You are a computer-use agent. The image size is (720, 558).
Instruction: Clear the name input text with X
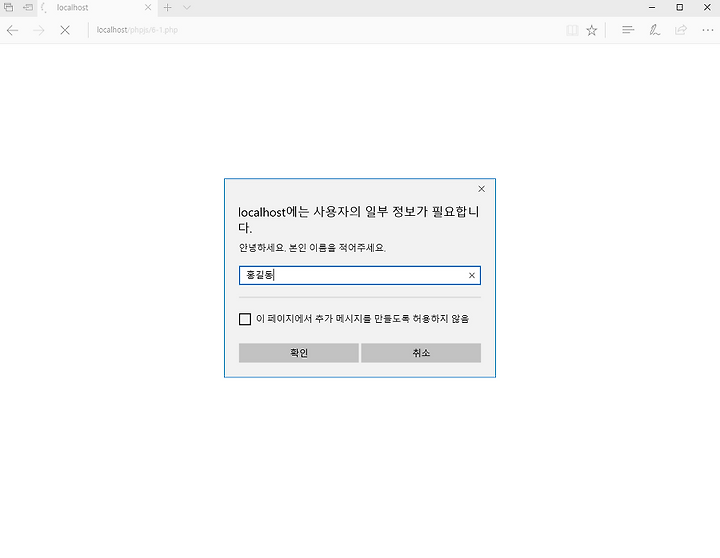coord(472,276)
